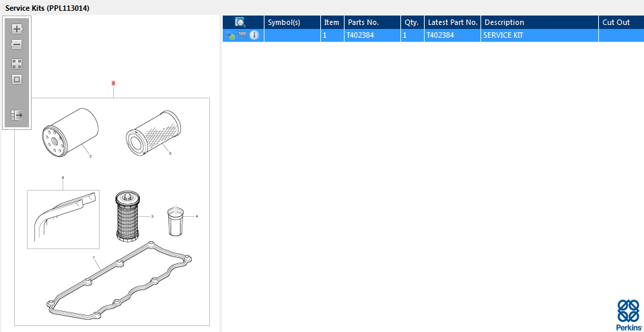
Task: Click the Perkins logo
Action: coord(629,315)
